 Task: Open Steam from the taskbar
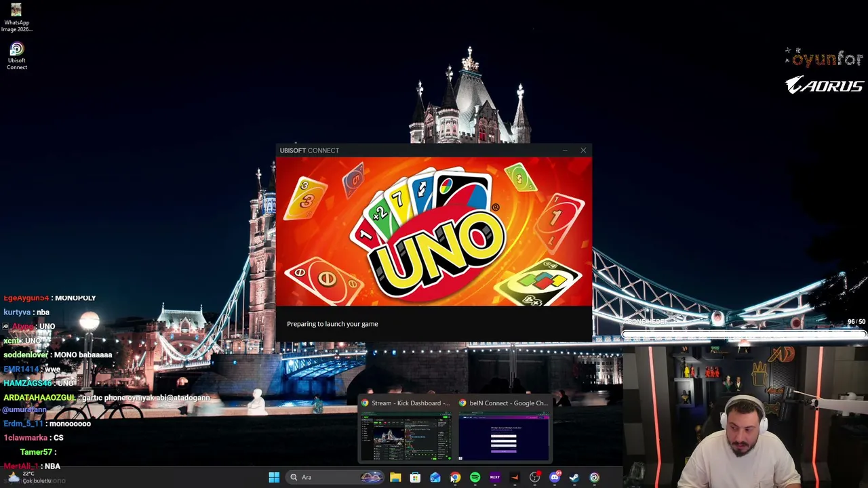574,477
